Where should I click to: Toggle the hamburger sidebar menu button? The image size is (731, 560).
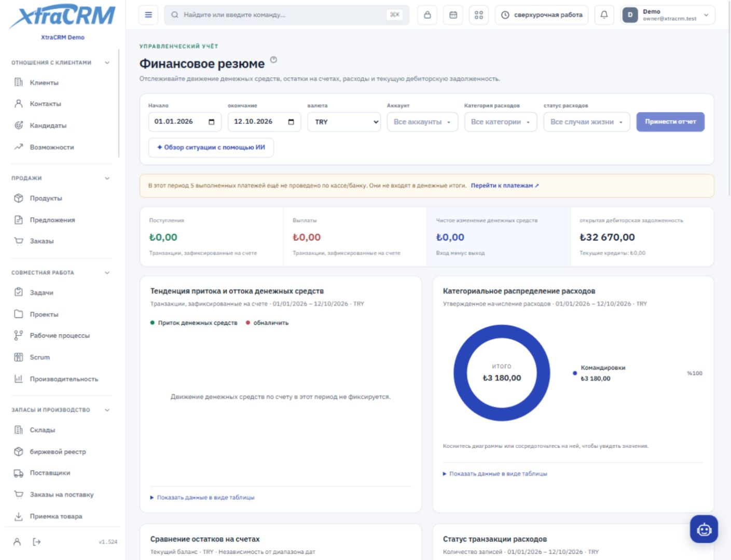[148, 15]
